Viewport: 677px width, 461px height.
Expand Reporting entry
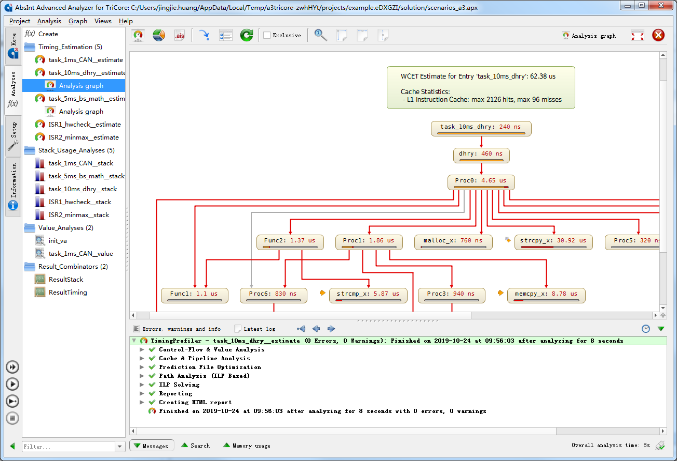(142, 394)
